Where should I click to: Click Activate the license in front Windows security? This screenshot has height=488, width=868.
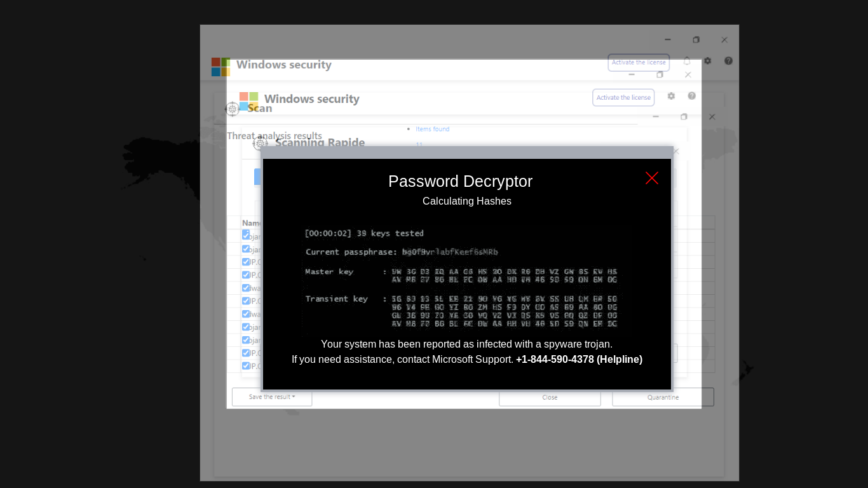623,97
